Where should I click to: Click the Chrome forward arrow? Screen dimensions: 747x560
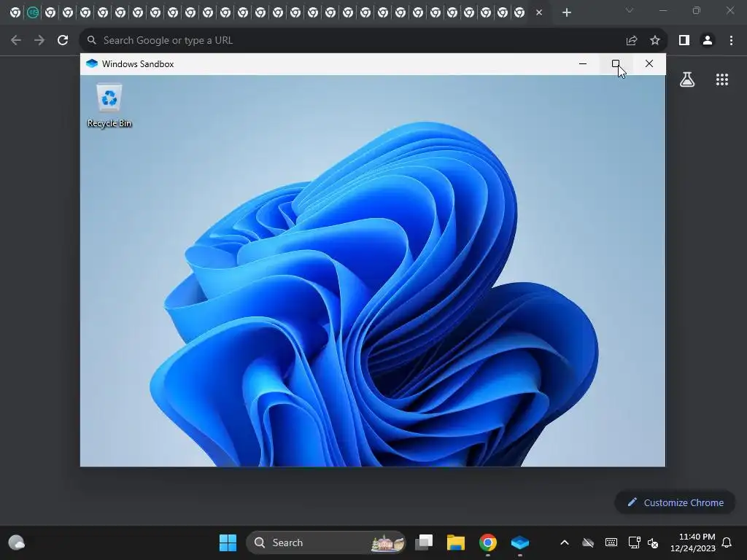point(39,41)
